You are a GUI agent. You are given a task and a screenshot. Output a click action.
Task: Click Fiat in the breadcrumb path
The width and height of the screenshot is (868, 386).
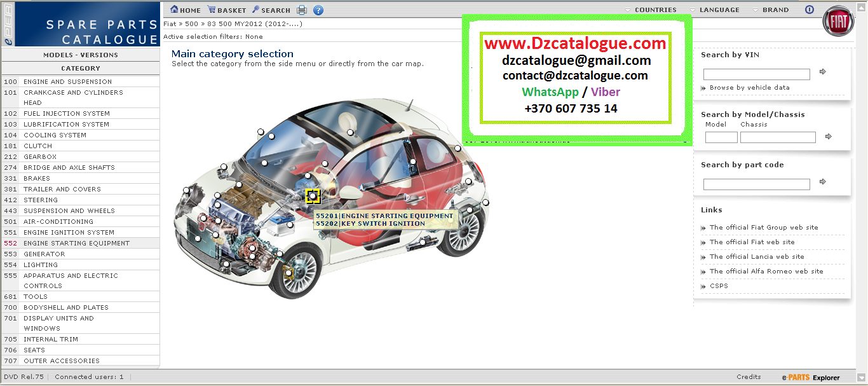coord(170,24)
